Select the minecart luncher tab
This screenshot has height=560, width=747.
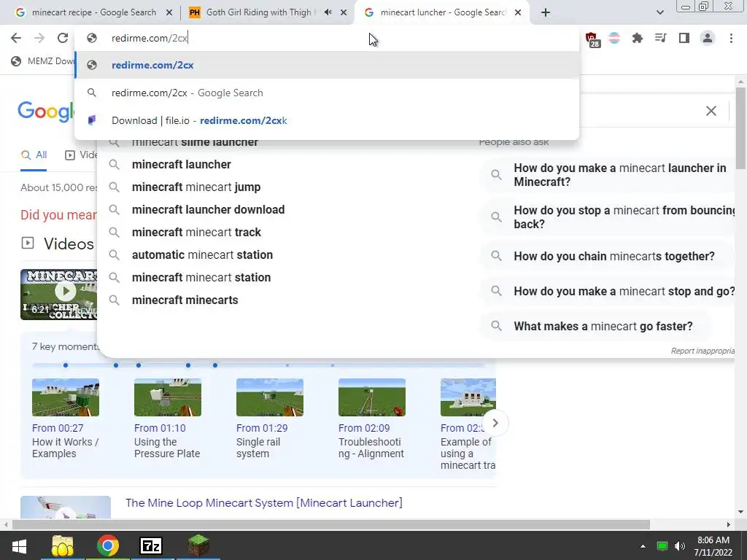pos(443,13)
